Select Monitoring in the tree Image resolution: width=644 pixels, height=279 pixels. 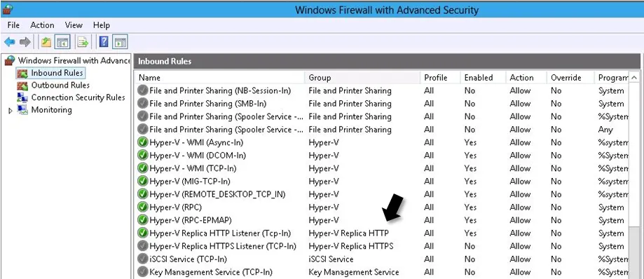(x=51, y=110)
